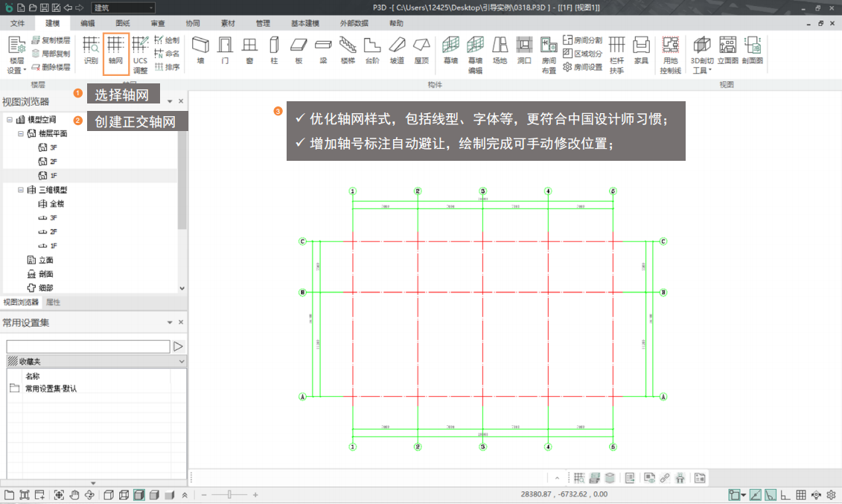
Task: Choose the 楼梯 stairs tool
Action: click(x=348, y=50)
